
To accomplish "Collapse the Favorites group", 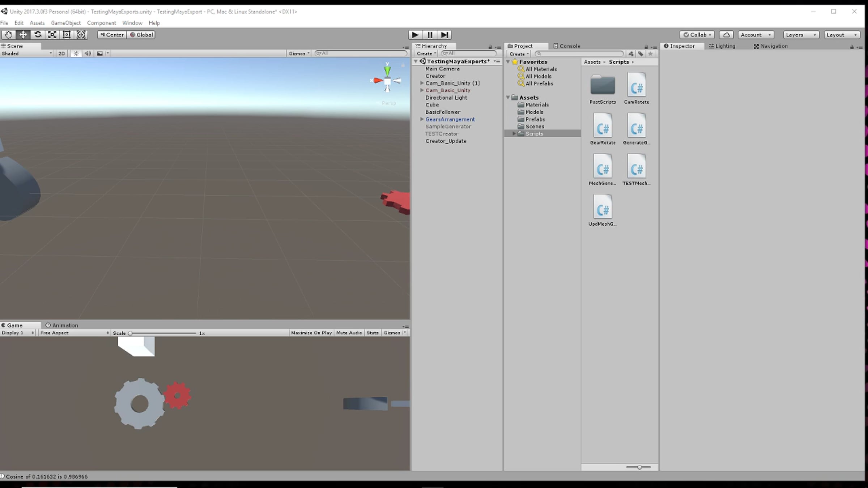I will point(508,62).
